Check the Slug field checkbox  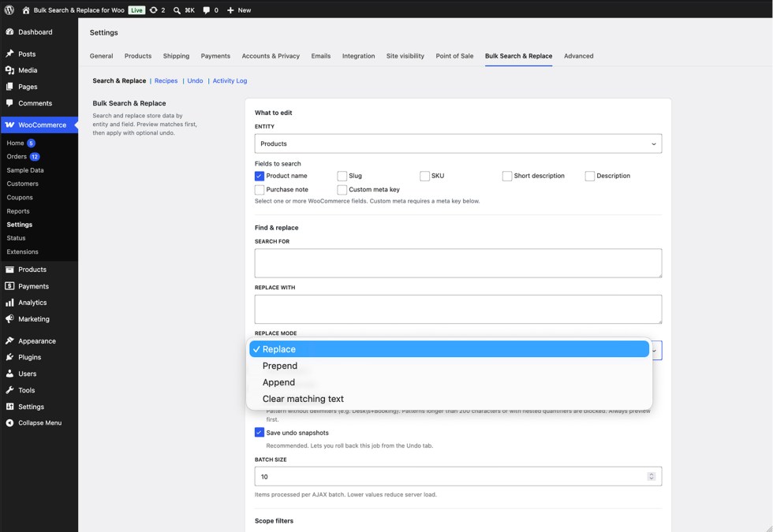(342, 176)
